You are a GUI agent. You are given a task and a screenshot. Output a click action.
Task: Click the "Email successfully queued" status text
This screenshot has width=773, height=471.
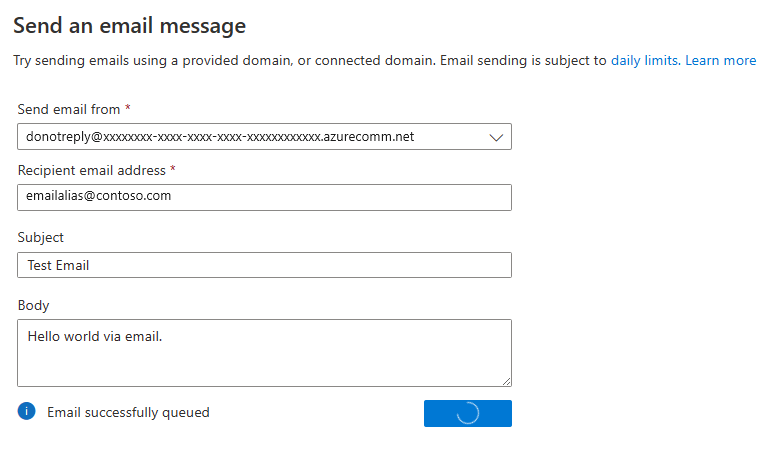coord(128,412)
